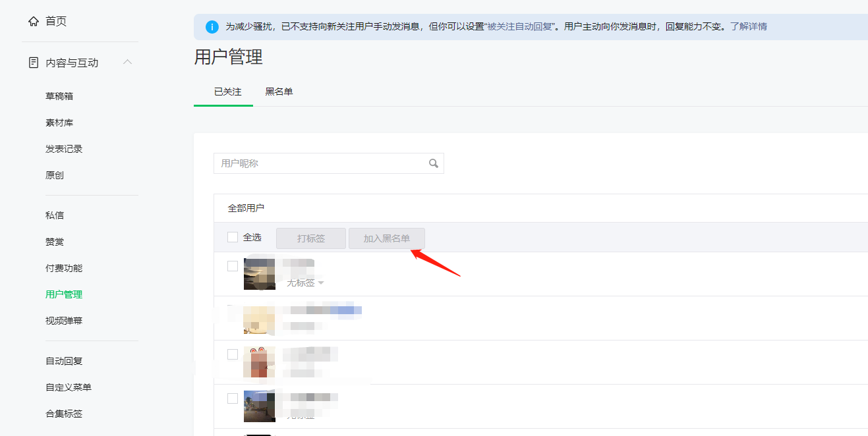Image resolution: width=868 pixels, height=436 pixels.
Task: Go to 首页 in the sidebar
Action: pyautogui.click(x=56, y=21)
